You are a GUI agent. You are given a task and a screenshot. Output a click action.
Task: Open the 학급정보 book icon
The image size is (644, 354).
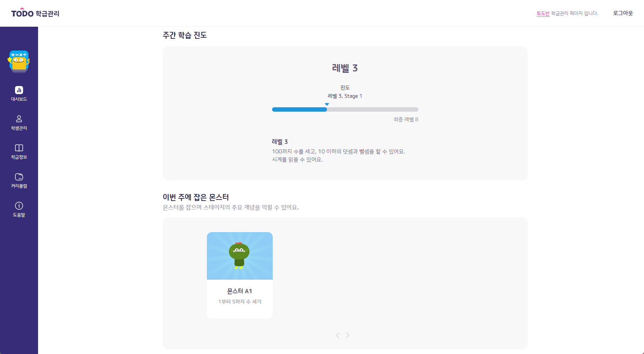coord(19,148)
